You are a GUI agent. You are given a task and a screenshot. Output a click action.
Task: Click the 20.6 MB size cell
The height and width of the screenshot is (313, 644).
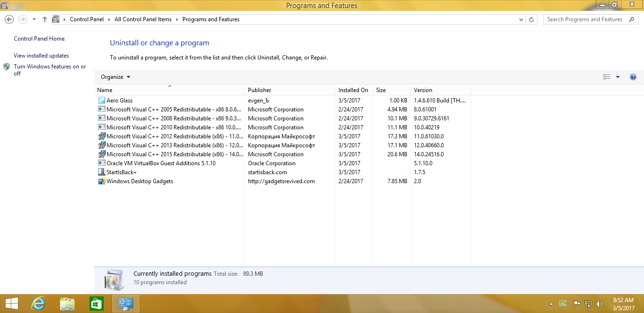[x=397, y=154]
